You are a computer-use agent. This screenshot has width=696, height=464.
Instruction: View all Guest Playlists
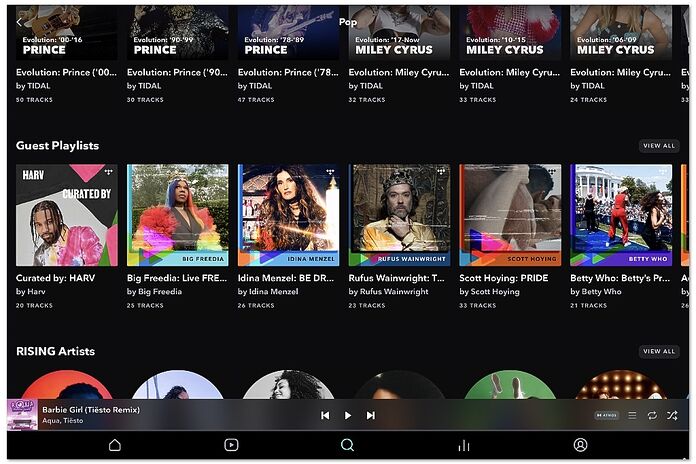point(659,146)
